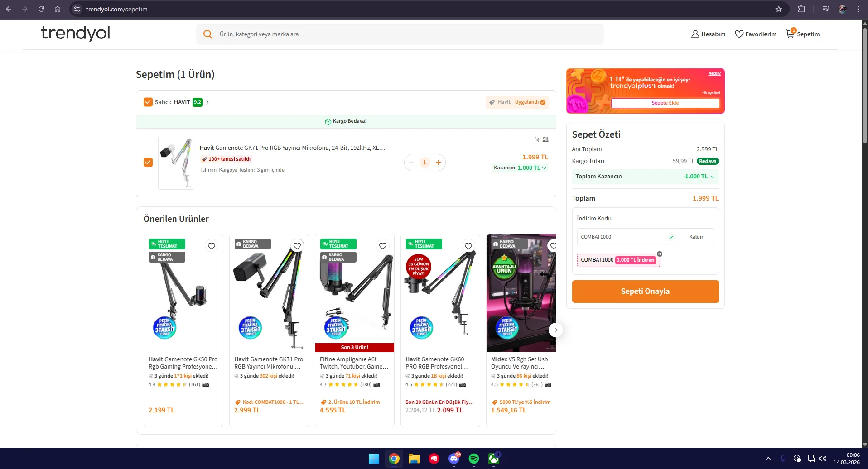Show next recommended products with arrow
This screenshot has height=469, width=868.
click(556, 330)
